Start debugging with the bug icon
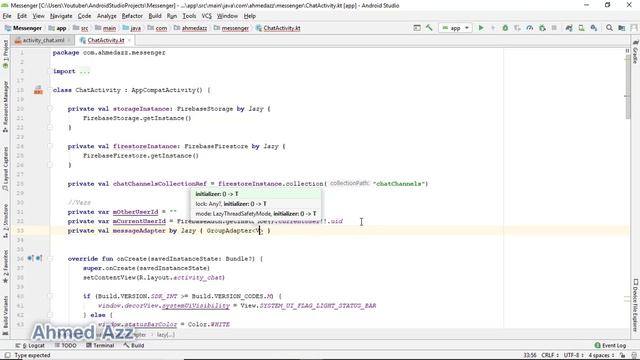The image size is (640, 360). click(505, 28)
